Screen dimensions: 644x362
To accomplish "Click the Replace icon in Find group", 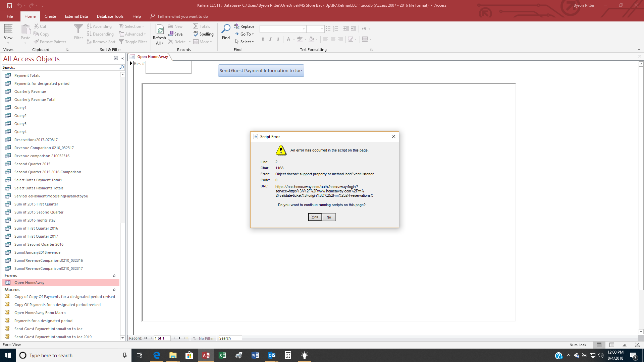I will point(237,26).
